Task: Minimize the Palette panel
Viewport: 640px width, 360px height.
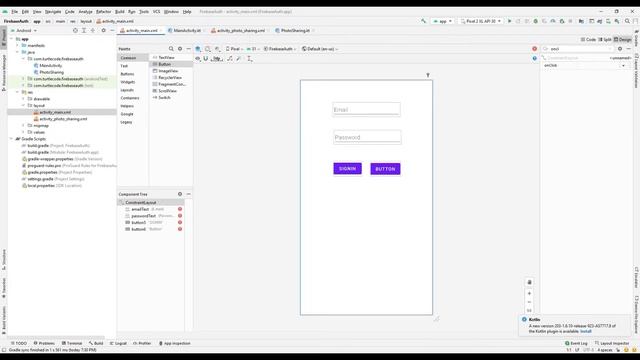Action: pos(189,49)
